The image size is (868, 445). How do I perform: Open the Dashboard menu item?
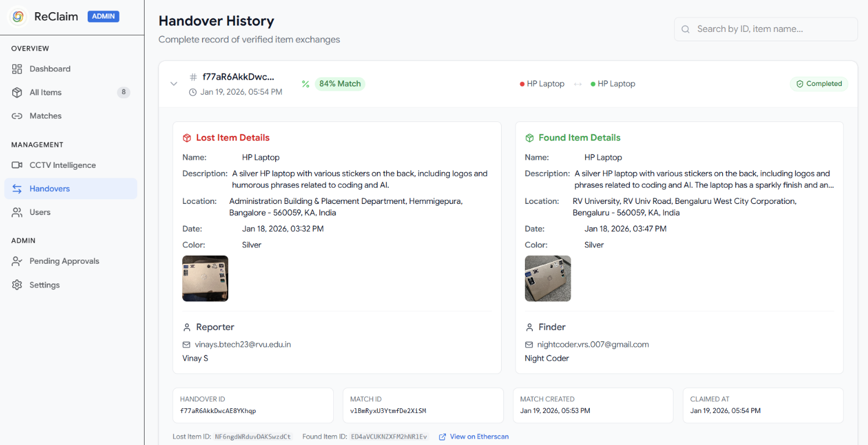pos(71,69)
